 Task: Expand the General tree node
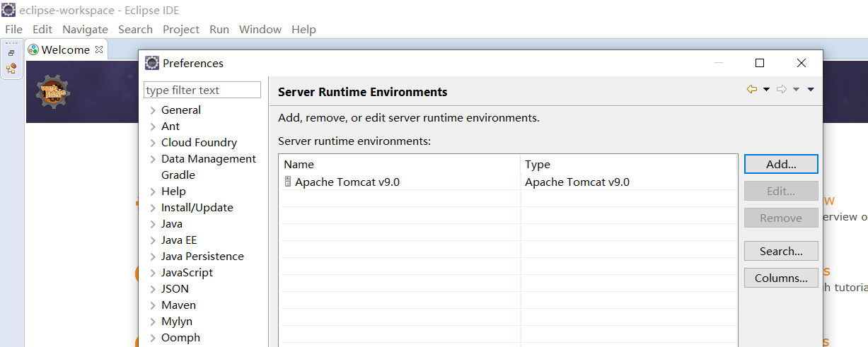pyautogui.click(x=153, y=110)
